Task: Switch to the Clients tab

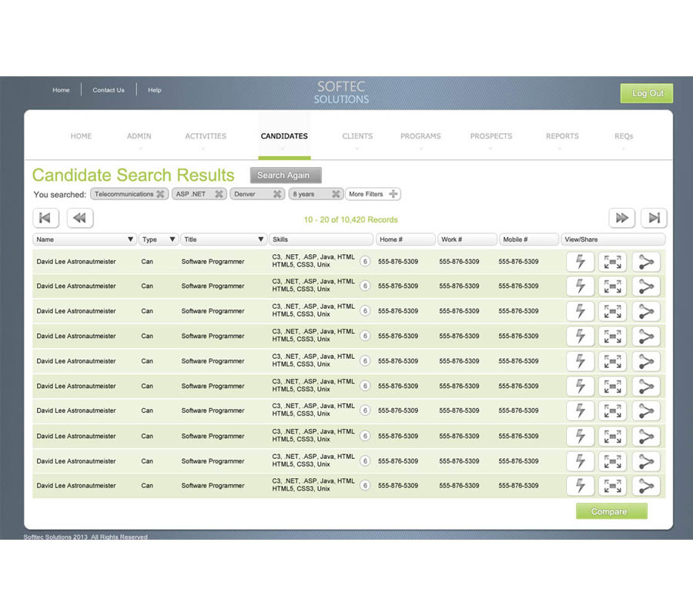Action: coord(357,136)
